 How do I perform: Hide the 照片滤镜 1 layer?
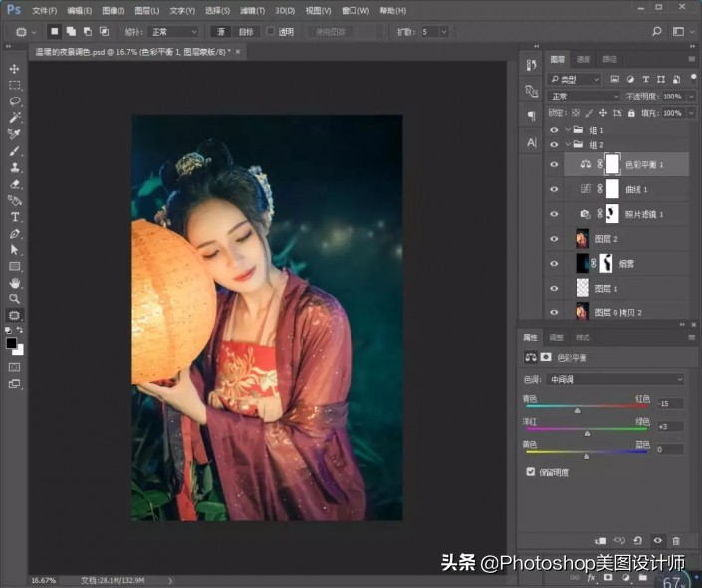click(554, 214)
